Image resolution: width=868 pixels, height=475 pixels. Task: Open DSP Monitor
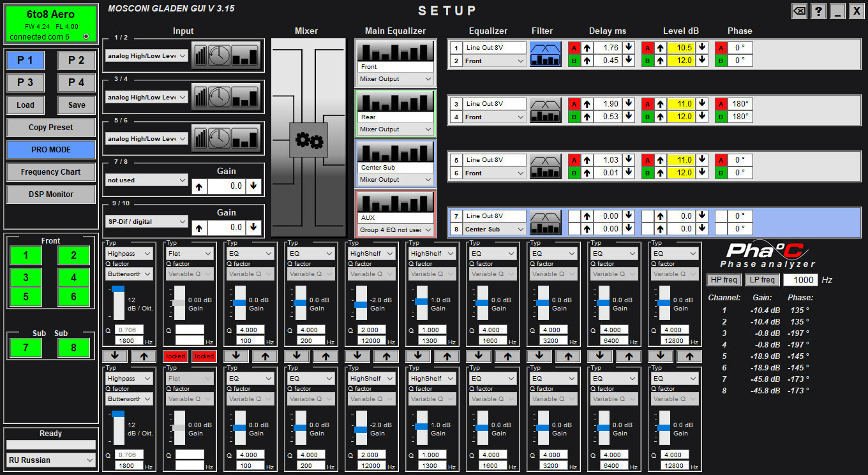[x=51, y=194]
